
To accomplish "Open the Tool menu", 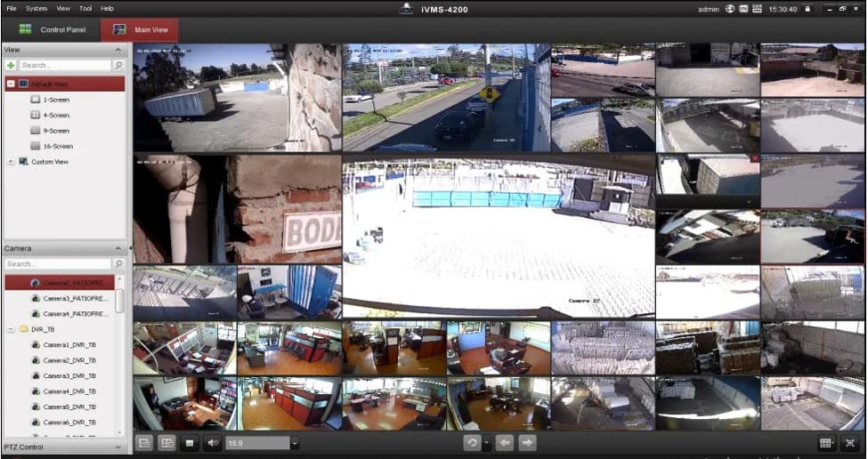I will point(85,8).
